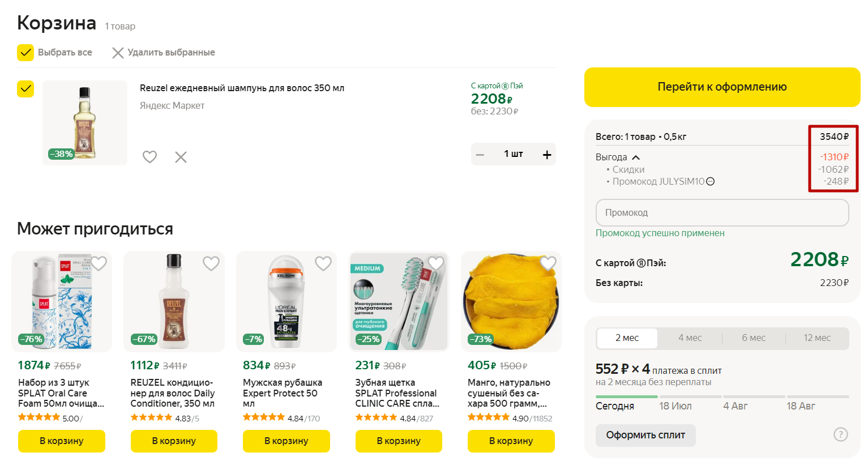Click Перейти к оформлению checkout button
This screenshot has height=465, width=868.
click(722, 87)
